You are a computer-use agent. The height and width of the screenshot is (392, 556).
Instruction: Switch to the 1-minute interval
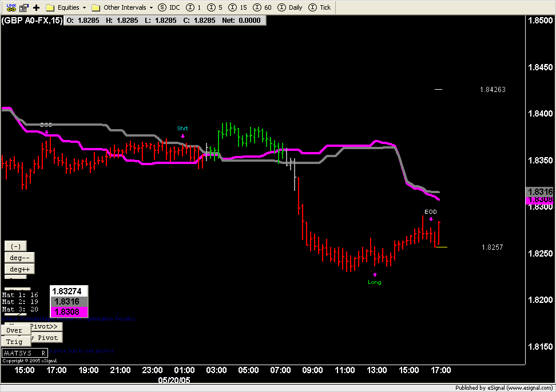pos(193,7)
